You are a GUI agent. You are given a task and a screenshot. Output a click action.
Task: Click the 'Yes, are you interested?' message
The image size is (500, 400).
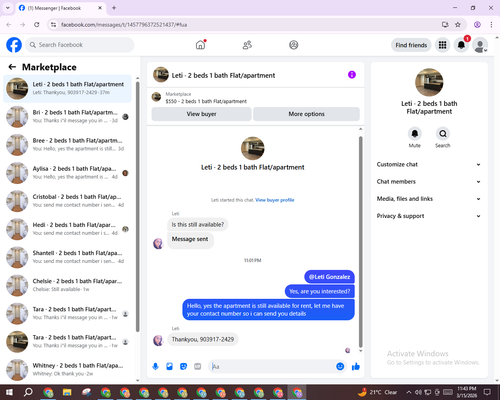(x=320, y=291)
